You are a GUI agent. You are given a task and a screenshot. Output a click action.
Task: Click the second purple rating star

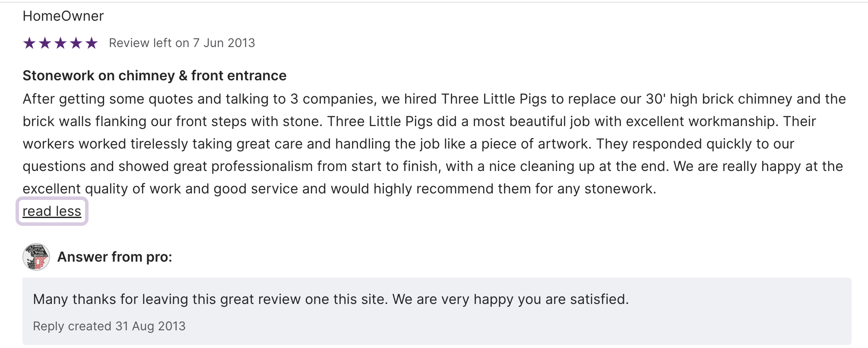[45, 43]
